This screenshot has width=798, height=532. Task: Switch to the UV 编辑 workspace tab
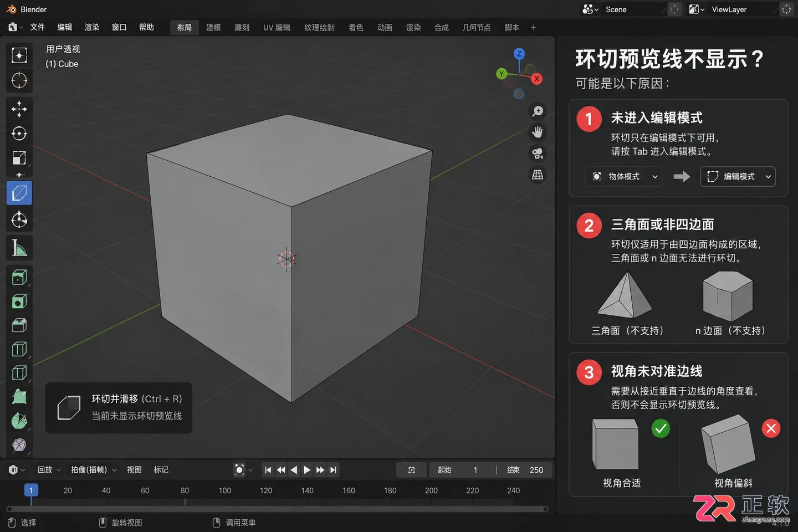point(277,28)
